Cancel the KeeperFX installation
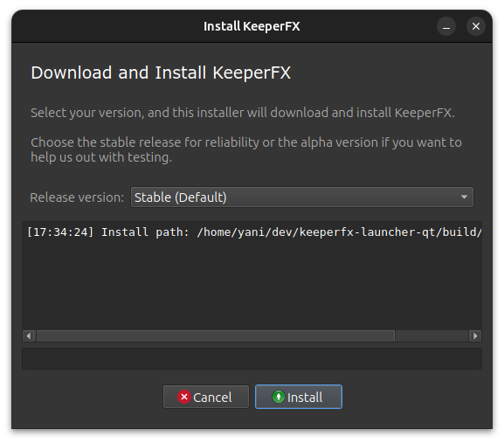 [206, 397]
